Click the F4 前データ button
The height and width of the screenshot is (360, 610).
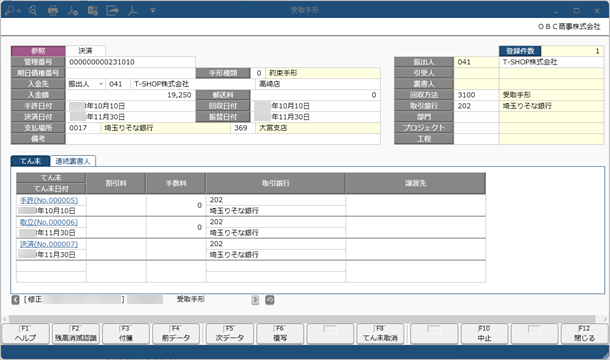click(x=176, y=334)
